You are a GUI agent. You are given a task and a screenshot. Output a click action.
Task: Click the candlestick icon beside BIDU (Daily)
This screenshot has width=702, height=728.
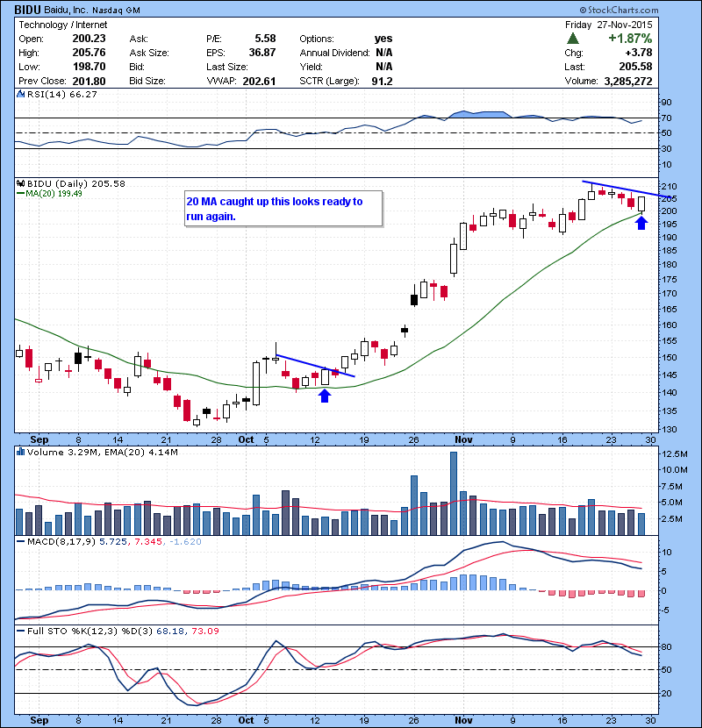tap(20, 183)
